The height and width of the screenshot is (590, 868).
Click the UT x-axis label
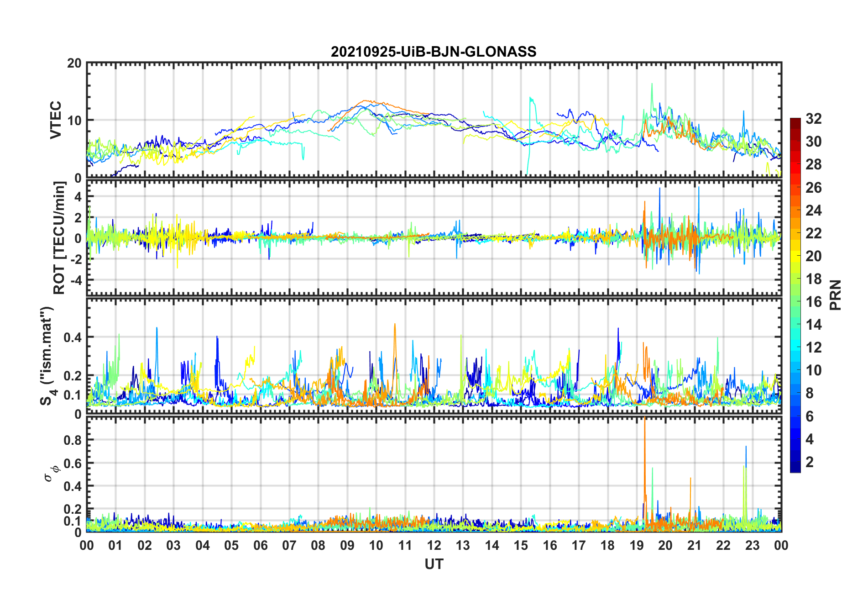click(x=434, y=564)
